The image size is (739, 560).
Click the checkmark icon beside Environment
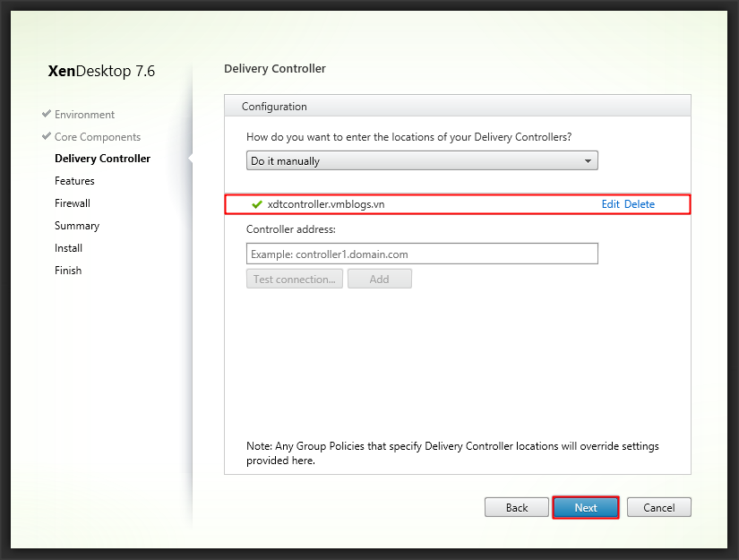point(47,114)
